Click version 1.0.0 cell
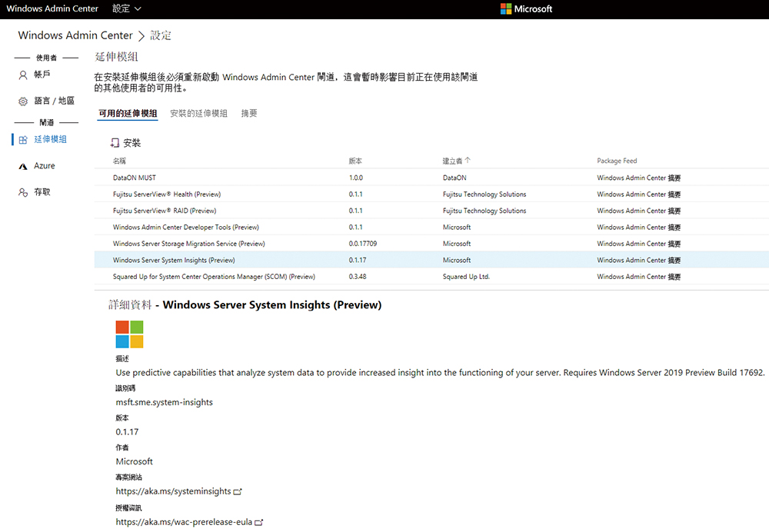 tap(356, 178)
